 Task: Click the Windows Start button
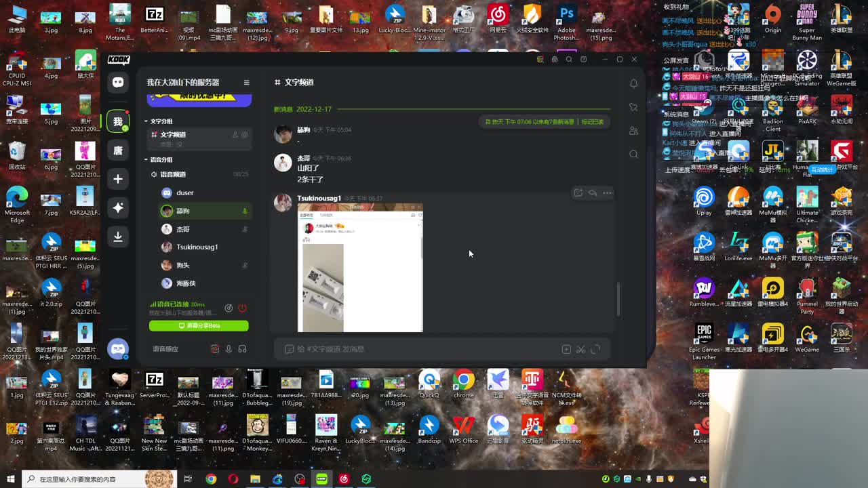[x=11, y=479]
